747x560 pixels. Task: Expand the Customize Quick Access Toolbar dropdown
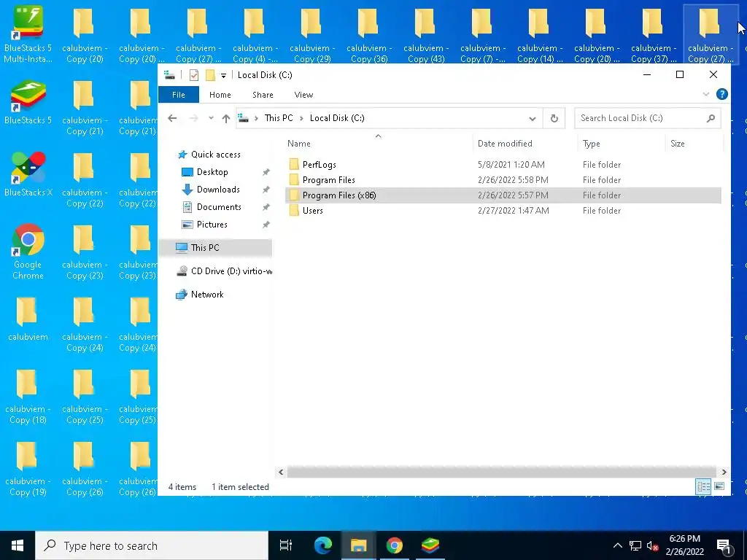point(223,76)
